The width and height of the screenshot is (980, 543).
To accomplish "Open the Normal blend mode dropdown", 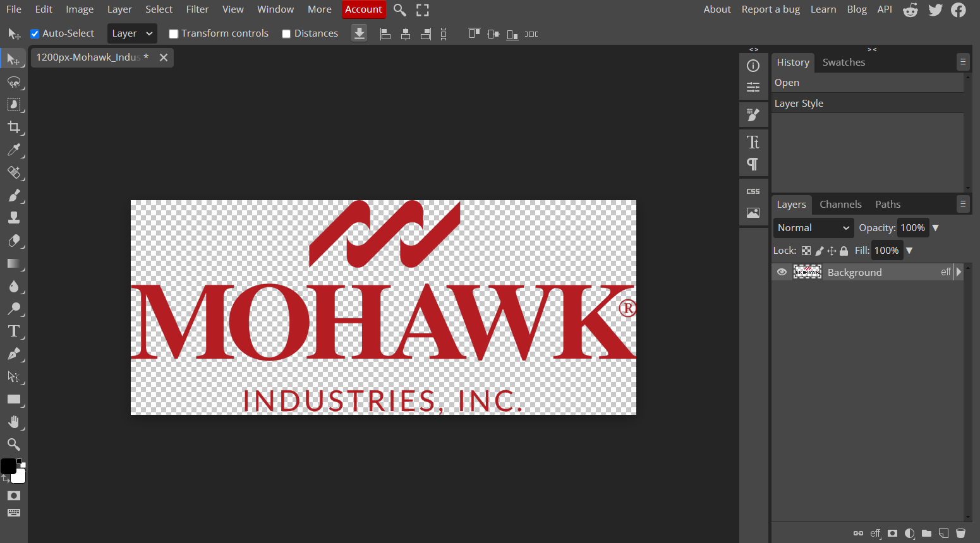I will 814,228.
